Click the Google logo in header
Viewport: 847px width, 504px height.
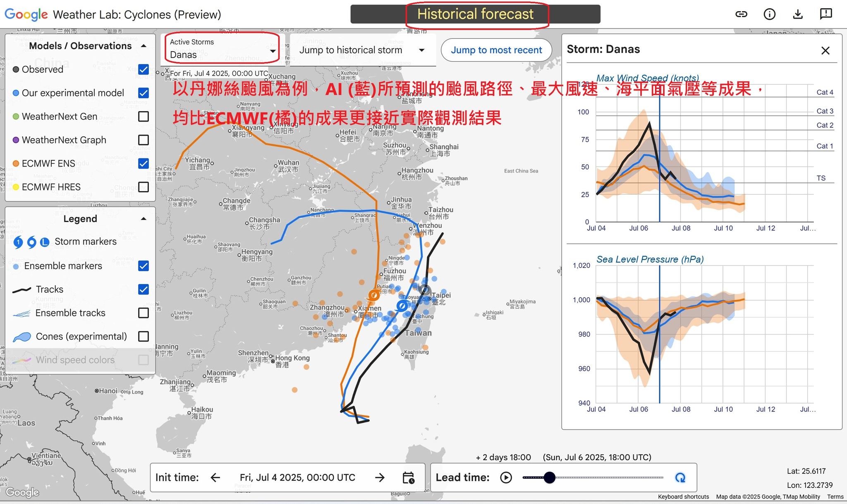pyautogui.click(x=26, y=14)
